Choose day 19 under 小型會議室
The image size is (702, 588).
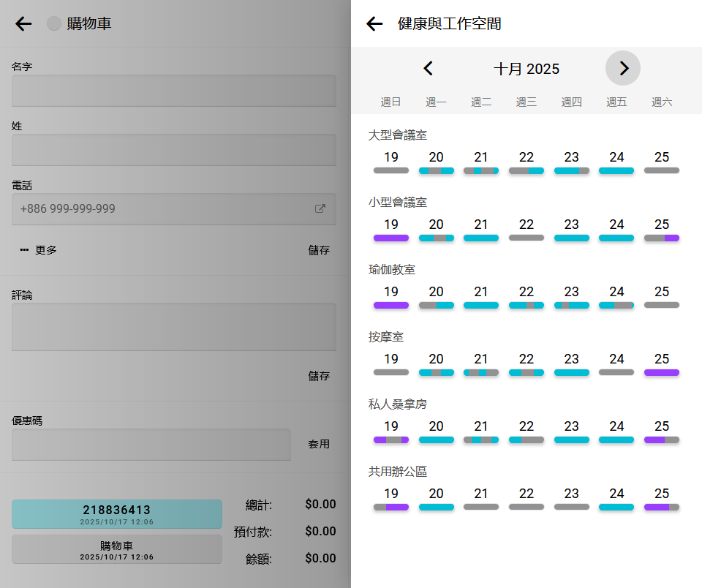coord(391,230)
